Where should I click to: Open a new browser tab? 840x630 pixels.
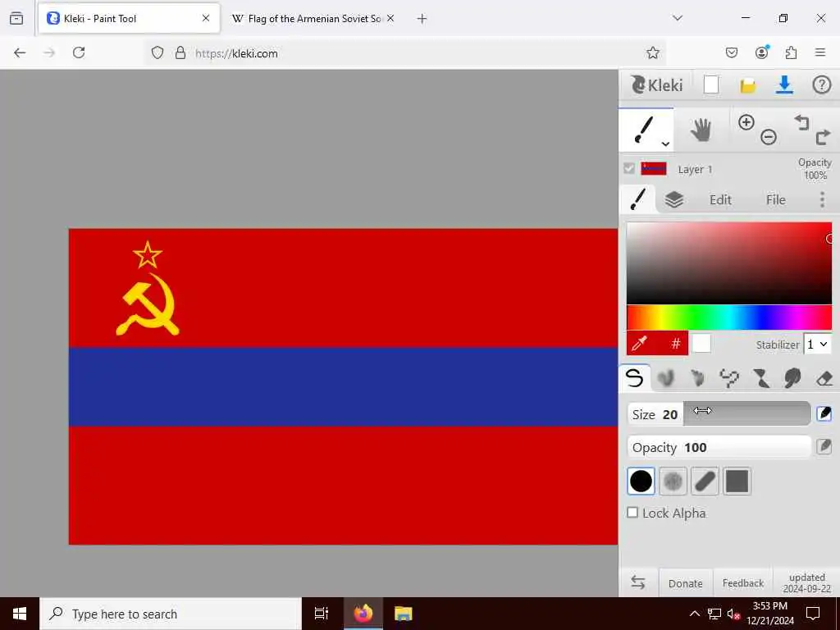422,19
